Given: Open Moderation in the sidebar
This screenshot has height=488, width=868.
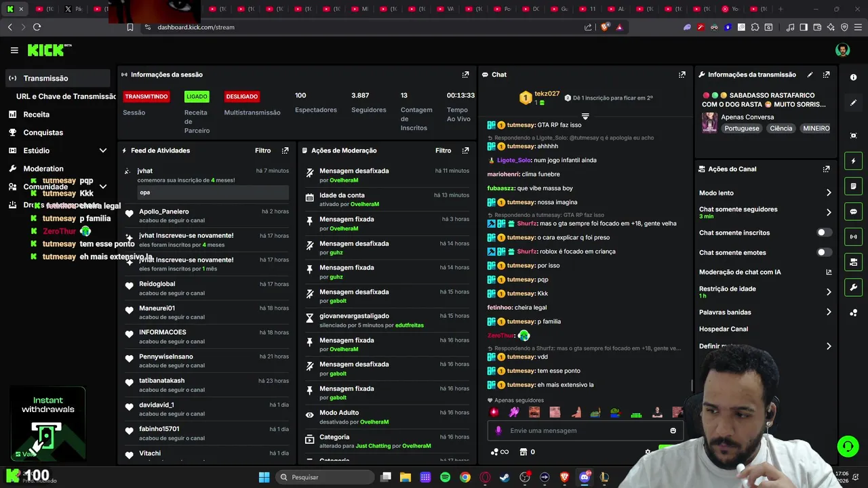Looking at the screenshot, I should click(43, 169).
